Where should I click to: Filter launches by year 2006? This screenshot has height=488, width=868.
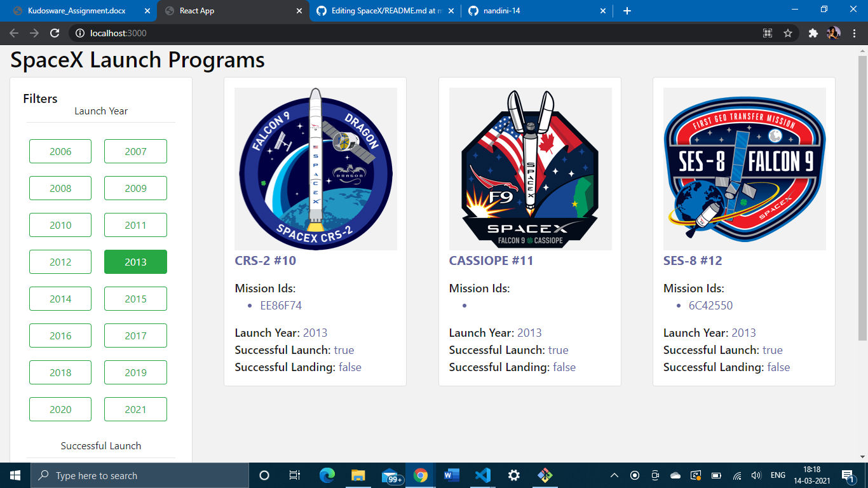(60, 151)
